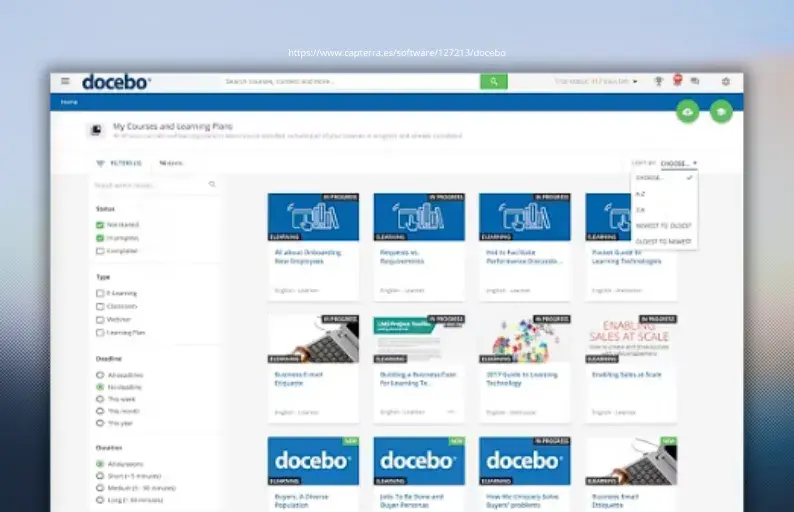
Task: Open options dots on Building a Business Case card
Action: 451,412
